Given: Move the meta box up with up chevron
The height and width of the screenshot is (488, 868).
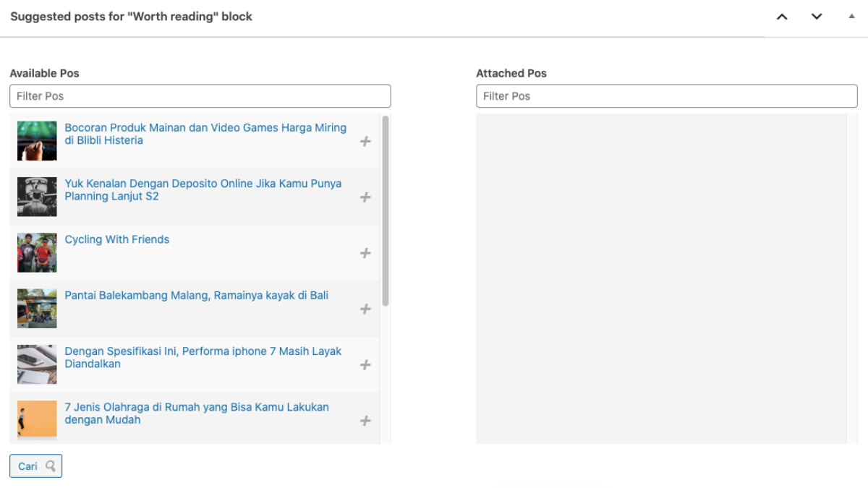Looking at the screenshot, I should 782,17.
